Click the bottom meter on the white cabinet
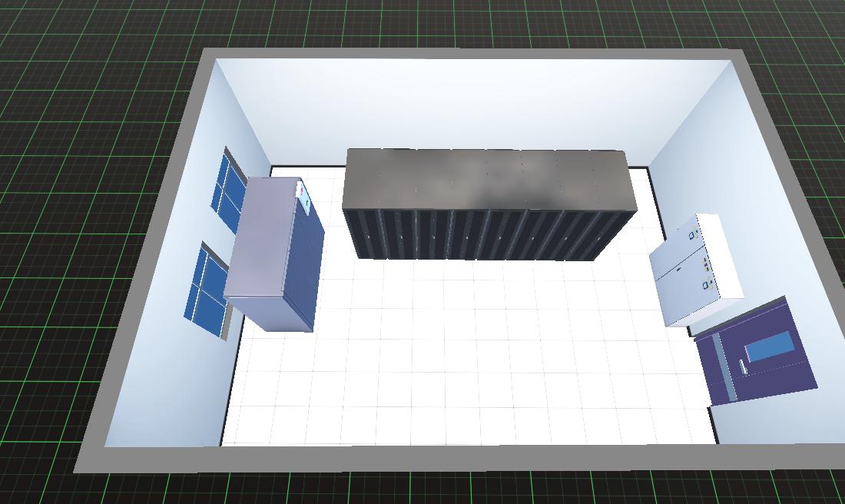Screen dimensions: 845x504 (x=706, y=285)
